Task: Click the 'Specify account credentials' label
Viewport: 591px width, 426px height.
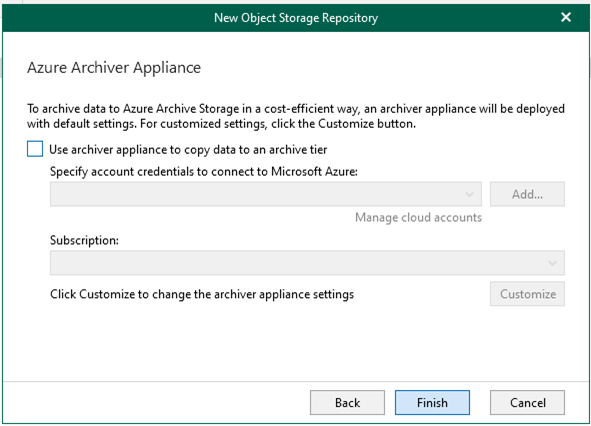Action: [x=204, y=172]
